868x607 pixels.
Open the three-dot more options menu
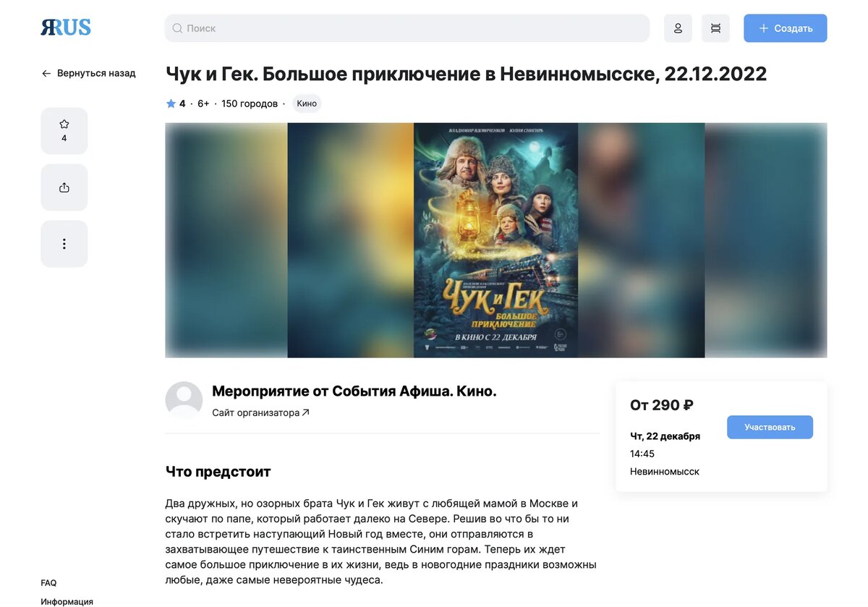64,244
